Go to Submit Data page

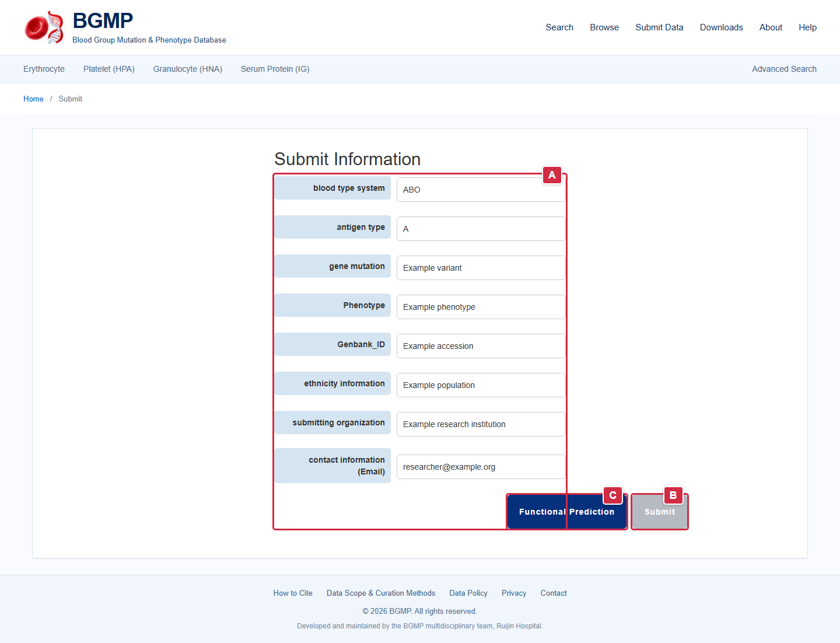pos(659,27)
